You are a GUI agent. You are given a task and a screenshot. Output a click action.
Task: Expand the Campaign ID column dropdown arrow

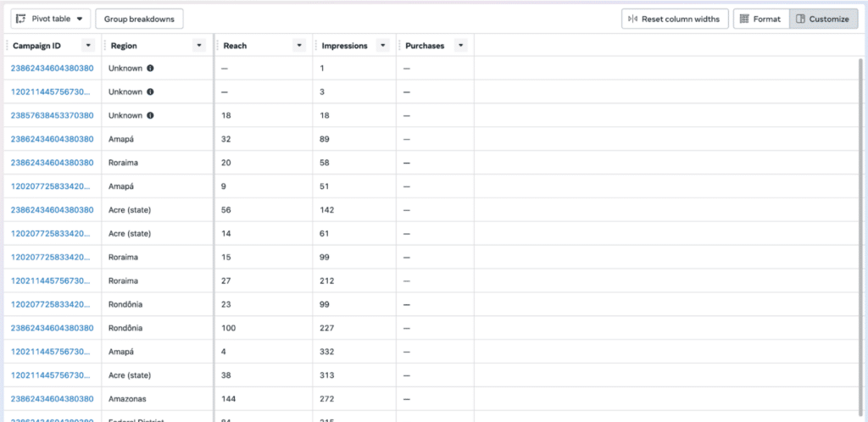pyautogui.click(x=88, y=46)
